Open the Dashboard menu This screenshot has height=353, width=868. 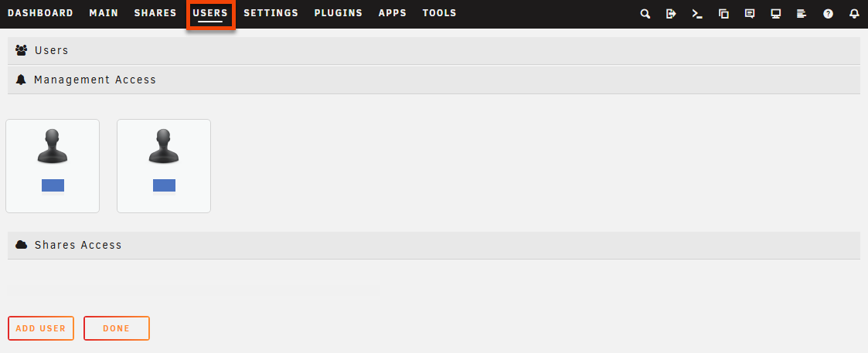pos(40,13)
